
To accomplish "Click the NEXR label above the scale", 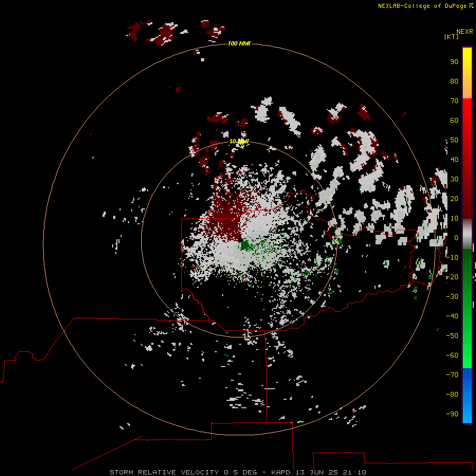I will 465,32.
